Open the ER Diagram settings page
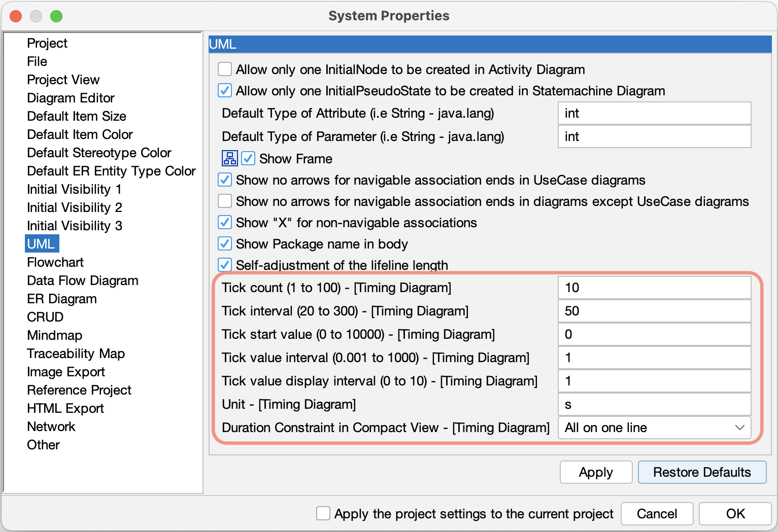 pyautogui.click(x=61, y=299)
